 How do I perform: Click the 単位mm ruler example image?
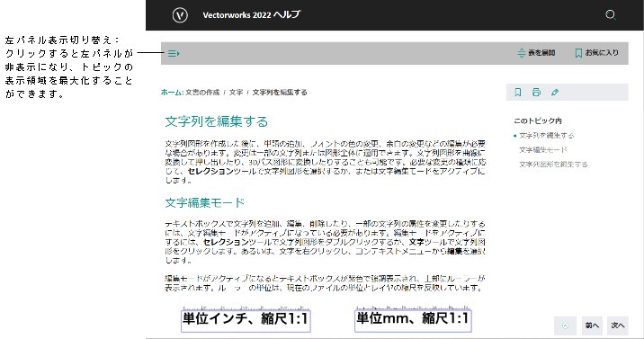click(413, 319)
